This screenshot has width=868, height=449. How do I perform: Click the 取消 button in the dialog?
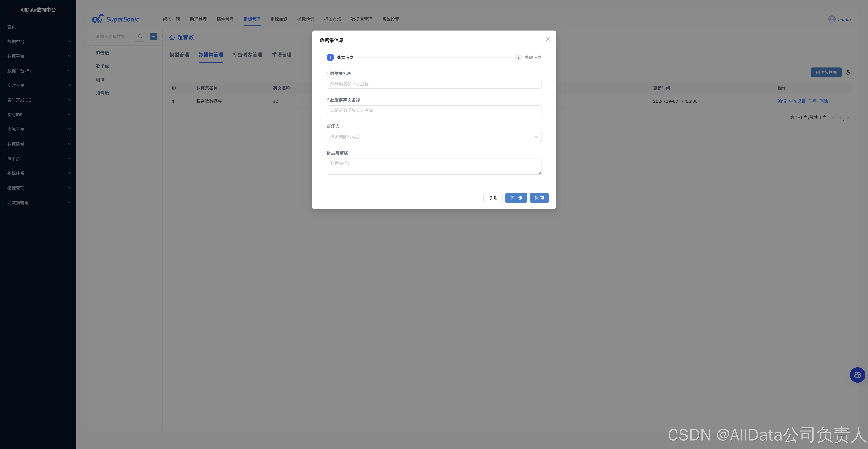pyautogui.click(x=493, y=198)
